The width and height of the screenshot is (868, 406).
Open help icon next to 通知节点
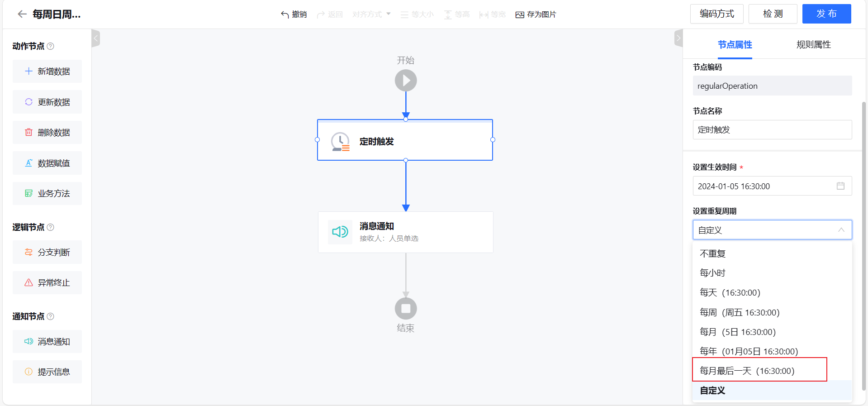(51, 316)
